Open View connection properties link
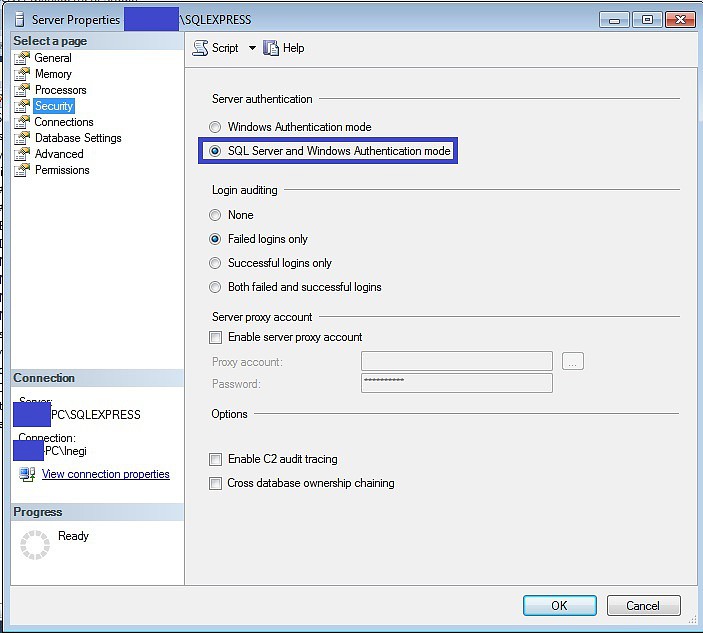Image resolution: width=703 pixels, height=633 pixels. pyautogui.click(x=106, y=474)
